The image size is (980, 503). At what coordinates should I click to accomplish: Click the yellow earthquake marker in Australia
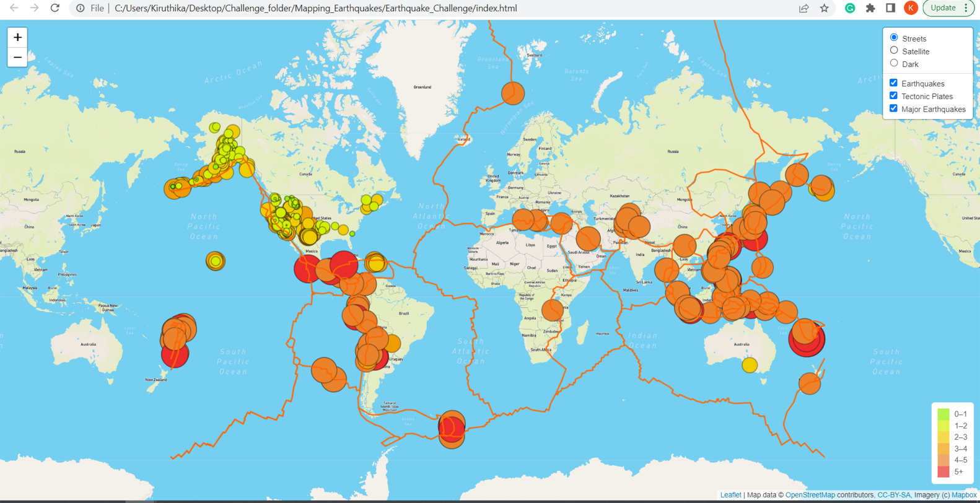(750, 365)
